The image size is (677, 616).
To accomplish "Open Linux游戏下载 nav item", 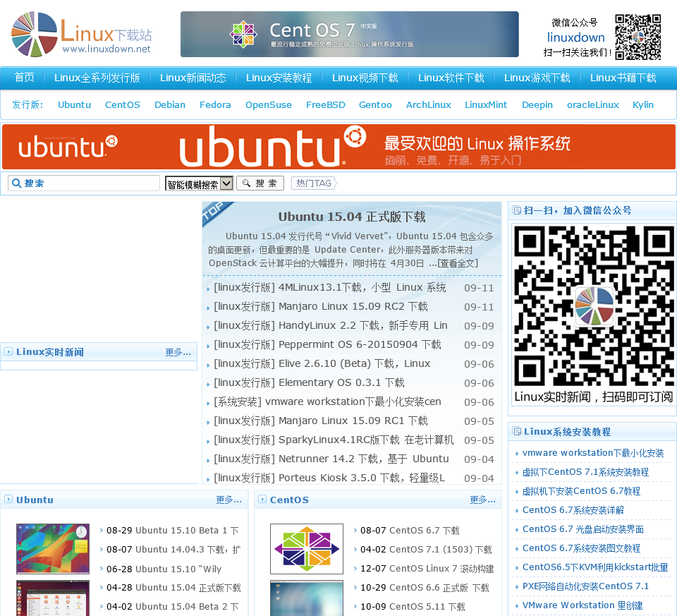I will point(537,78).
